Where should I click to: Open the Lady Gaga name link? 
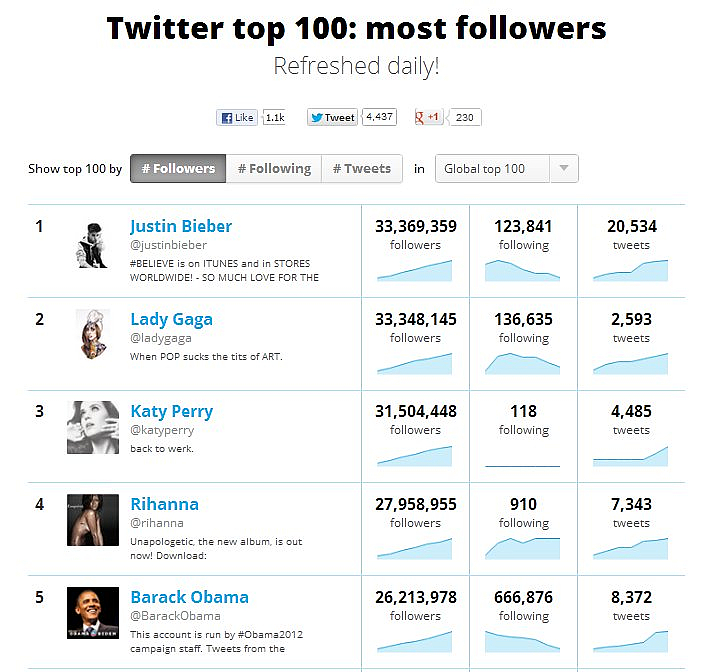point(171,319)
